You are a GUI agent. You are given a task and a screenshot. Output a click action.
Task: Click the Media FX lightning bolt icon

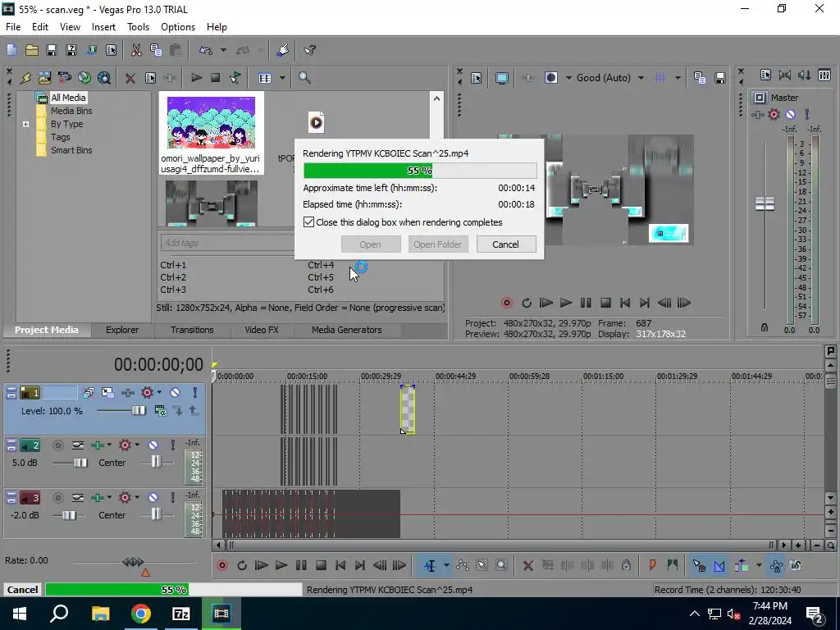(25, 78)
